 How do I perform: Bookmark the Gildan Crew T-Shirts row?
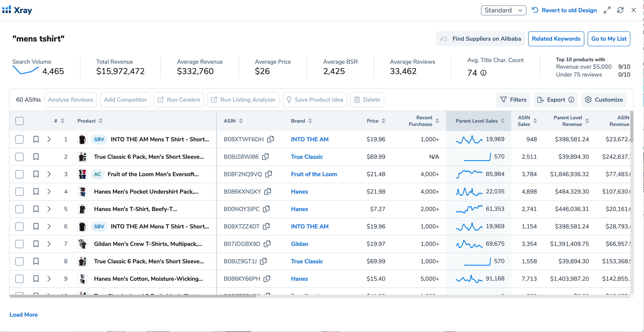pos(36,244)
